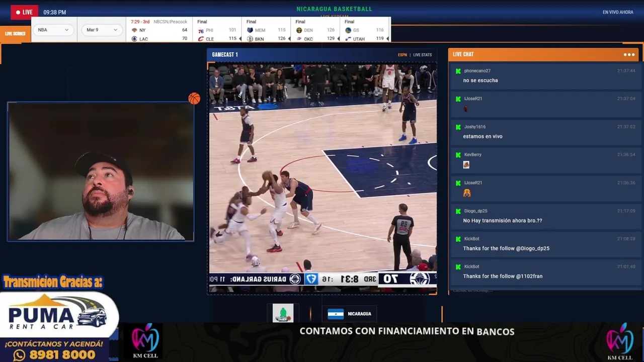The height and width of the screenshot is (362, 644).
Task: Click the streamer webcam feed
Action: (101, 171)
